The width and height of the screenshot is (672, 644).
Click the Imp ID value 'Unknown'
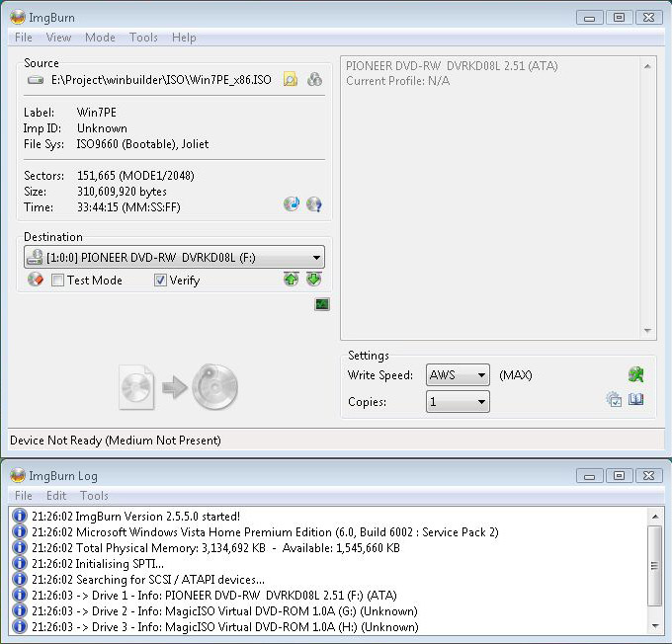click(x=102, y=128)
